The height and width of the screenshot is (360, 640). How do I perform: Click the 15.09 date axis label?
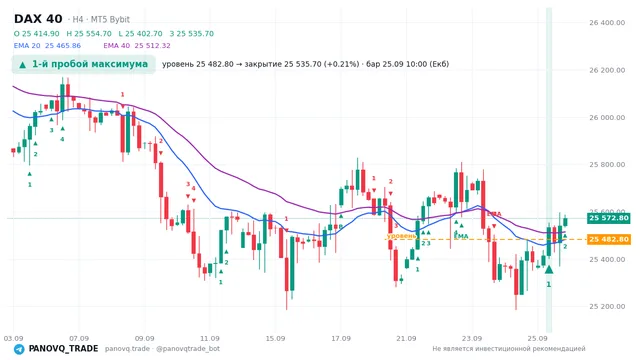point(276,338)
